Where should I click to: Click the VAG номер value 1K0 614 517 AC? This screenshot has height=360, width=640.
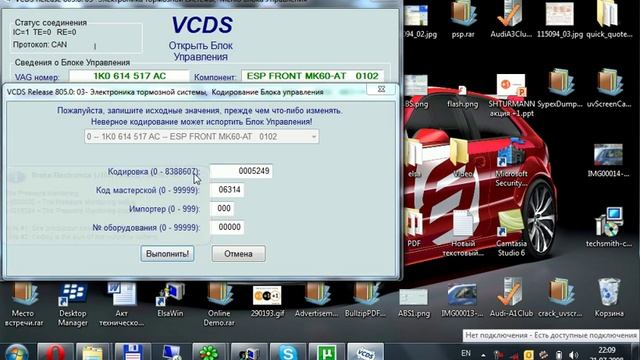pyautogui.click(x=129, y=76)
